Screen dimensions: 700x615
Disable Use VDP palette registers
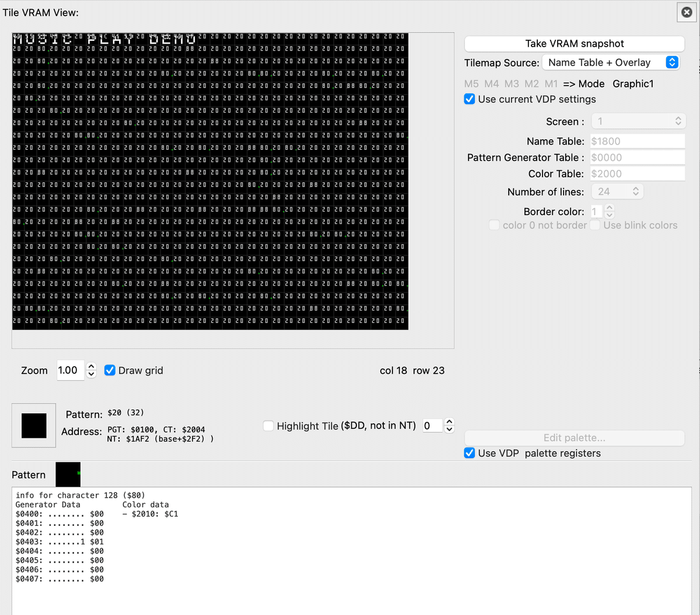470,453
